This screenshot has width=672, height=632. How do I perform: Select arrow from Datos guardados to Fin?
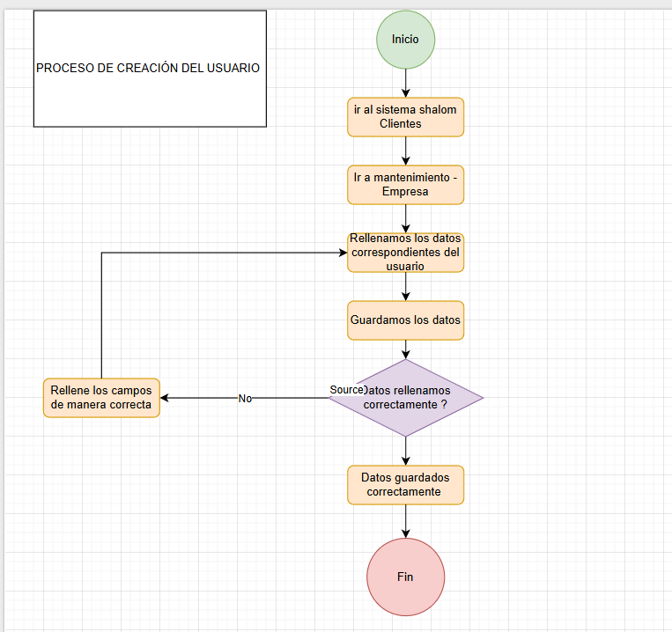tap(406, 521)
